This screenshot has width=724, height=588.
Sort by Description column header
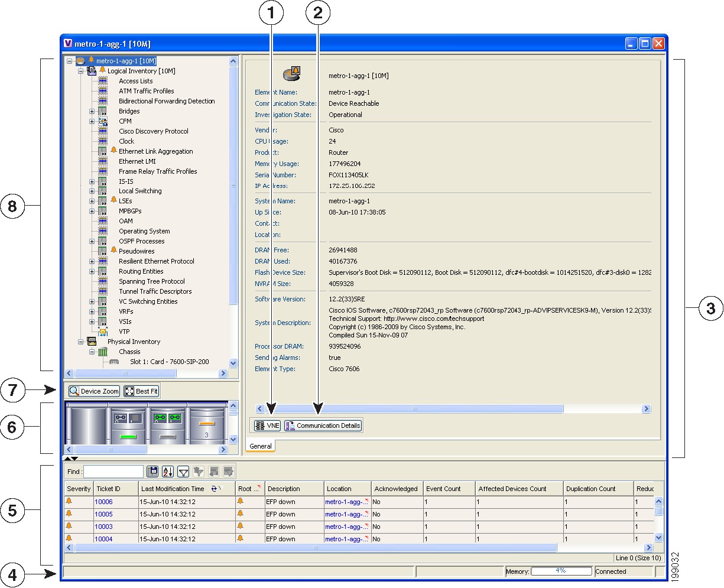pyautogui.click(x=294, y=489)
